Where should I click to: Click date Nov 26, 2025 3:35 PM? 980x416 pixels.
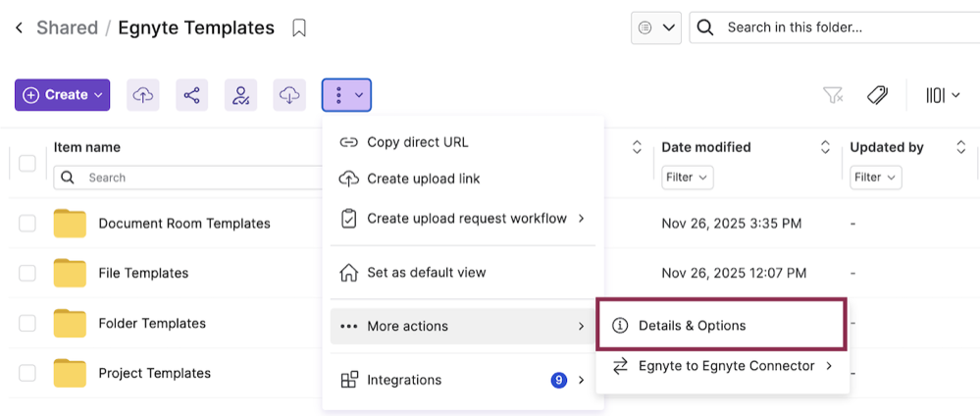tap(731, 224)
